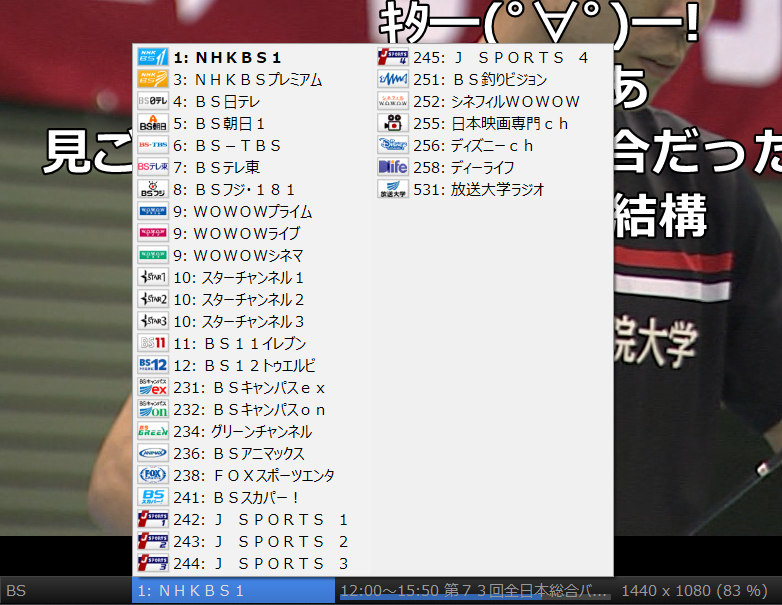The width and height of the screenshot is (782, 605).
Task: Select 7: BSテレ東 channel
Action: tap(253, 167)
